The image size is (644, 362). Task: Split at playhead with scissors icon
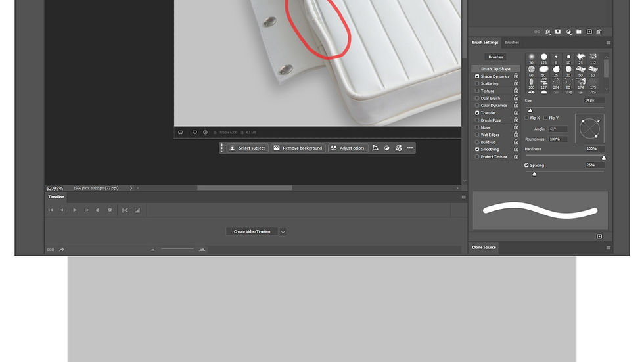125,210
